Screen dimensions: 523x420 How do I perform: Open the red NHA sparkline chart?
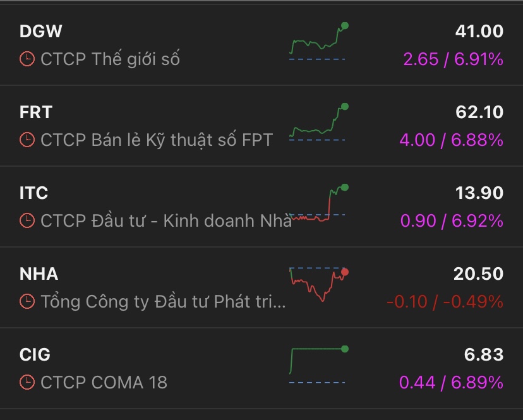(318, 284)
